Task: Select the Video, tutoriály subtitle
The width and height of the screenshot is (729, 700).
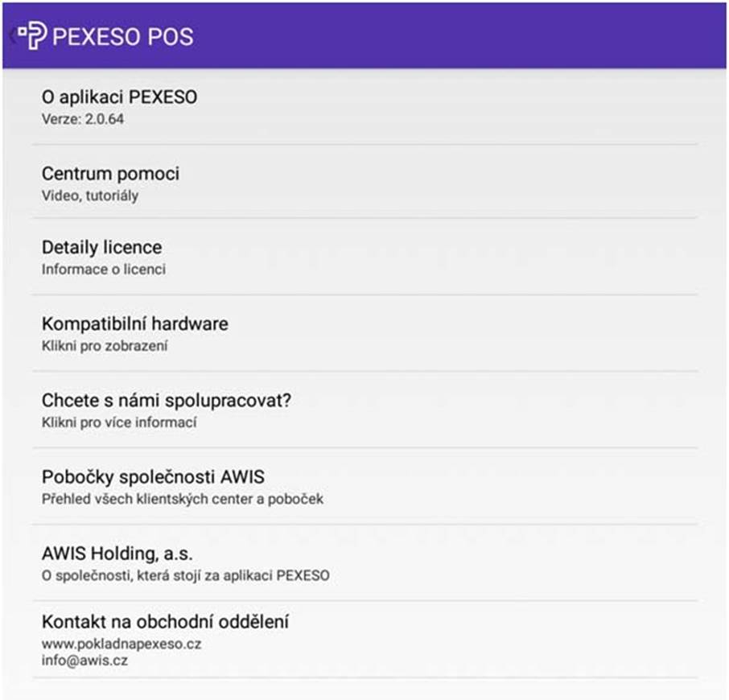Action: pos(90,196)
